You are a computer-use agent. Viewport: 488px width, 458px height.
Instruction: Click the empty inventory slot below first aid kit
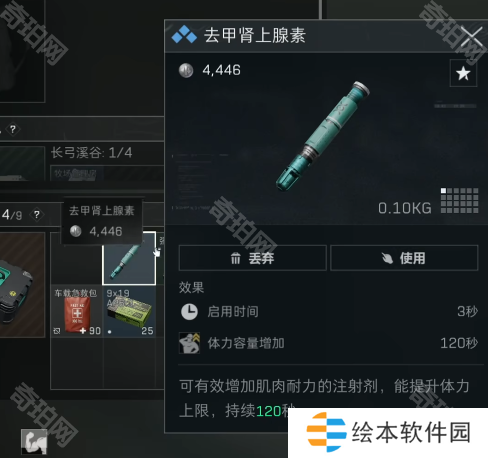[77, 363]
